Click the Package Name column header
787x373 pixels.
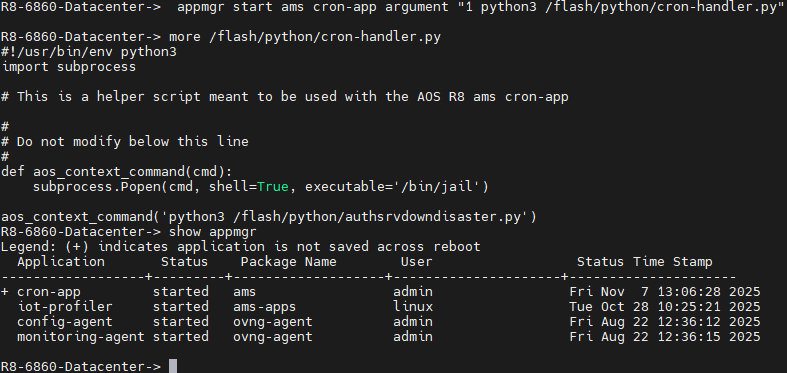pos(289,262)
